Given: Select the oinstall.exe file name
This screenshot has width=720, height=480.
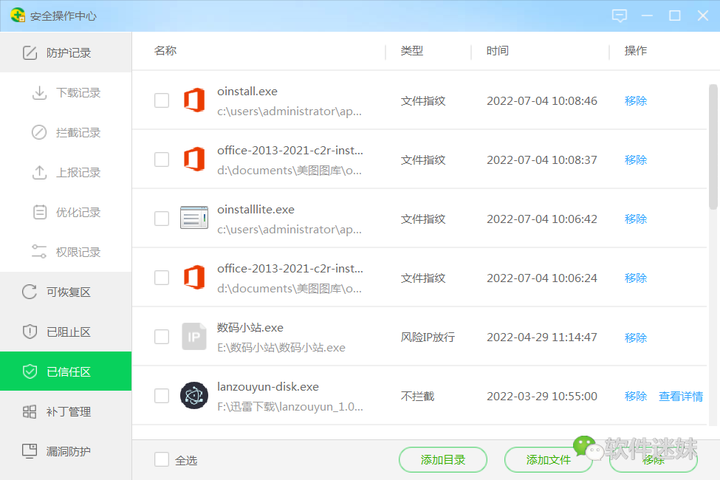Looking at the screenshot, I should (x=247, y=91).
